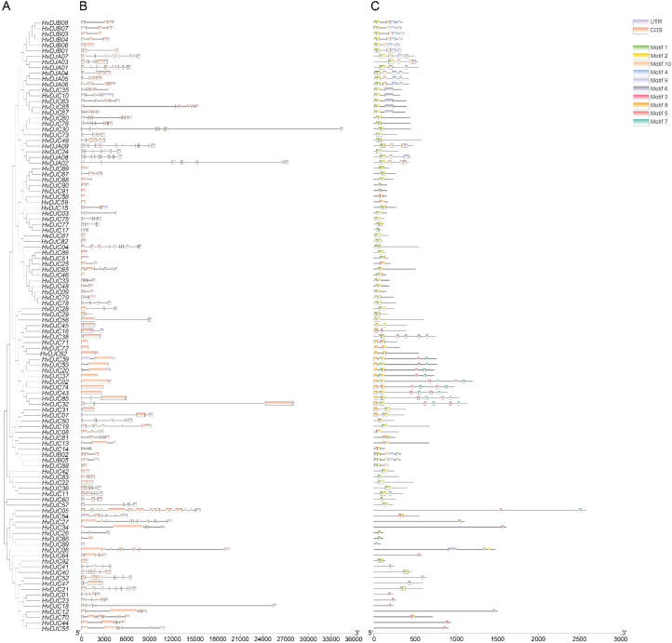Screen dimensions: 672x643
Task: Select the Motif 6 legend swatch
Action: tap(640, 88)
